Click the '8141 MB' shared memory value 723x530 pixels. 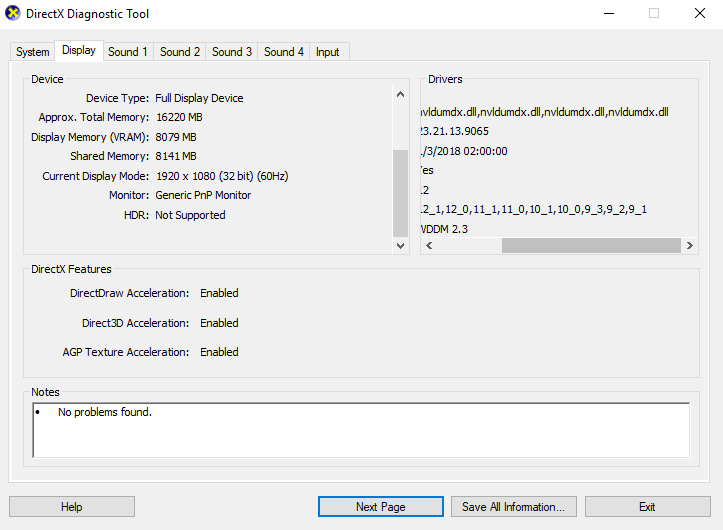coord(176,156)
